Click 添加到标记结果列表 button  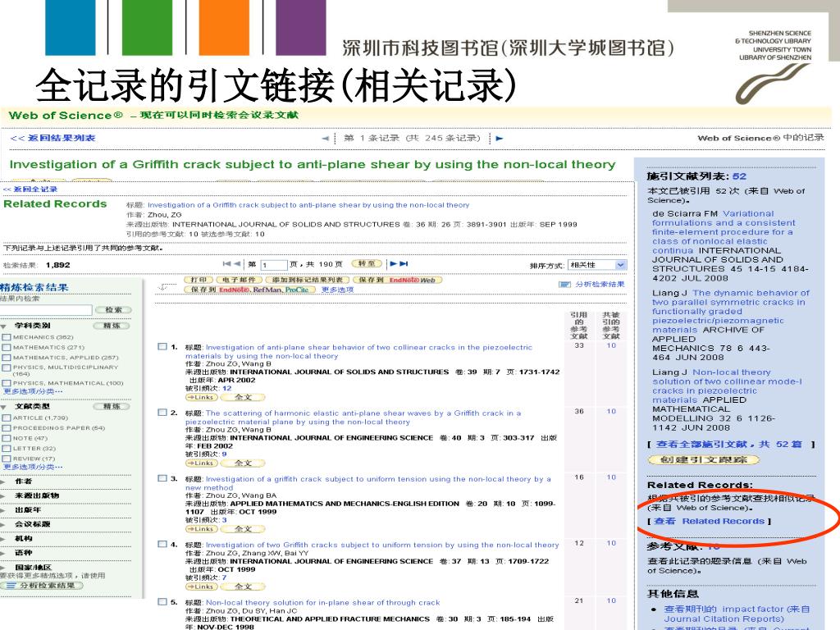[307, 280]
